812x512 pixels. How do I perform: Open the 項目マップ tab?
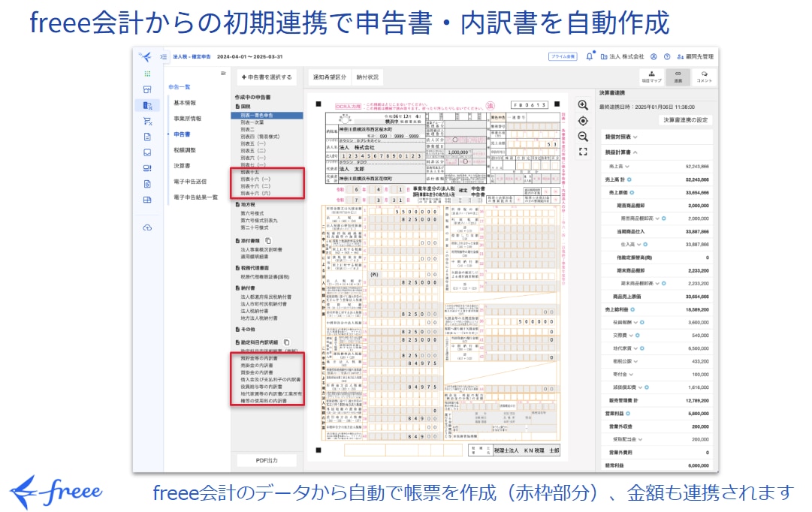[x=651, y=77]
